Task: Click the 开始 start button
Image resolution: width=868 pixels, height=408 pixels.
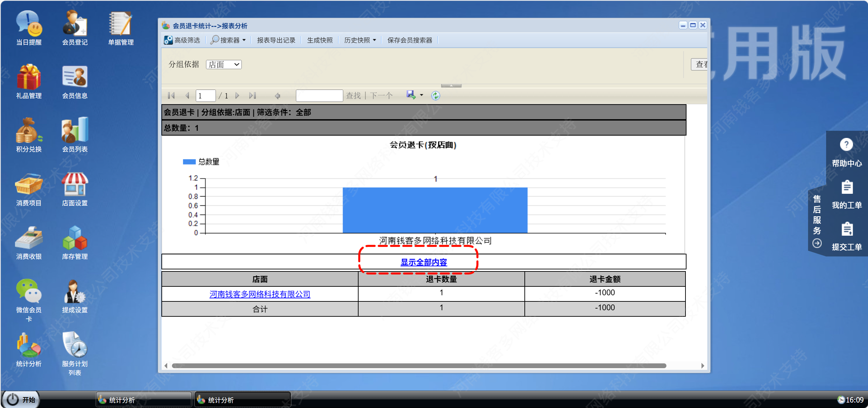Action: click(21, 399)
